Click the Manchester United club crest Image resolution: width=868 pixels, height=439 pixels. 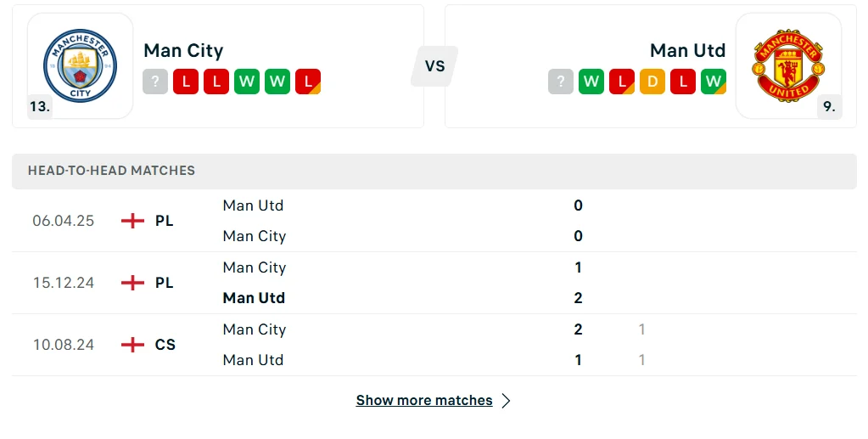point(787,65)
